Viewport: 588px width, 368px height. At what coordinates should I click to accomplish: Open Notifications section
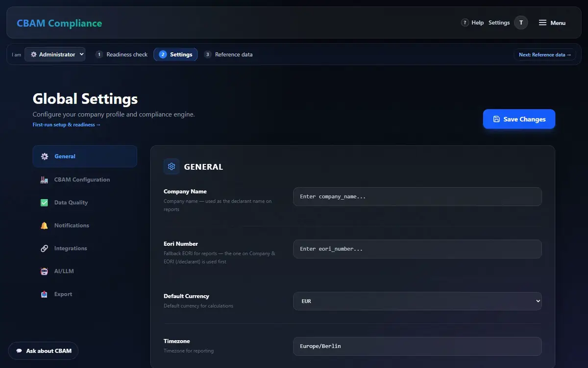tap(85, 226)
